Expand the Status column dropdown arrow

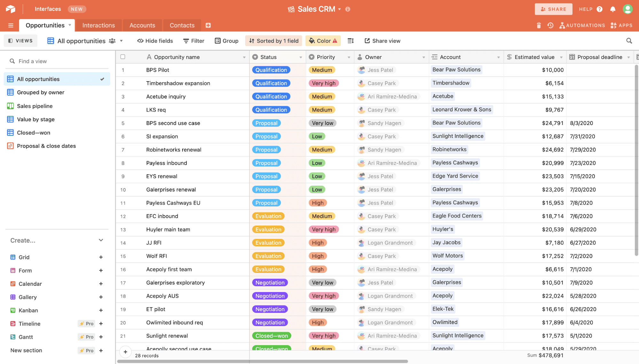pos(300,57)
